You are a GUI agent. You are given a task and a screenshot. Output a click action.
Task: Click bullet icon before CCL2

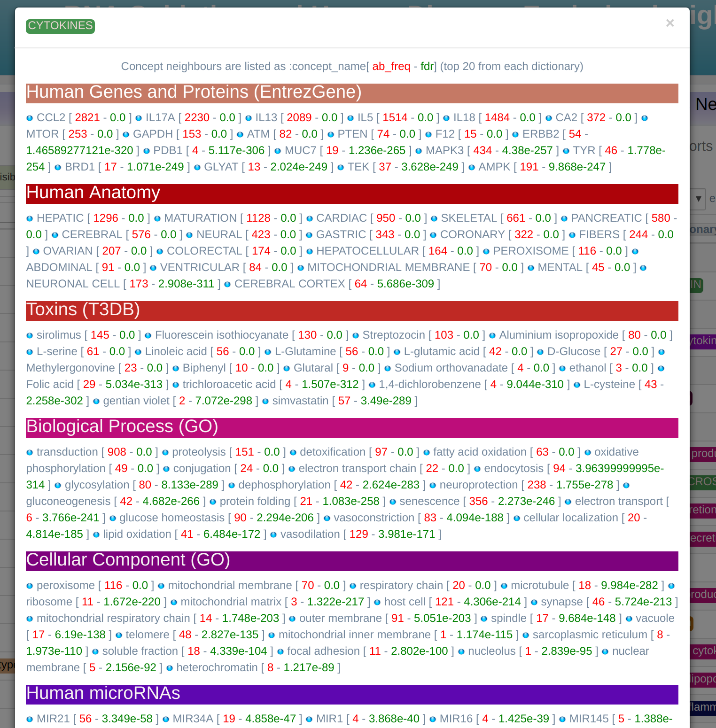(x=30, y=118)
